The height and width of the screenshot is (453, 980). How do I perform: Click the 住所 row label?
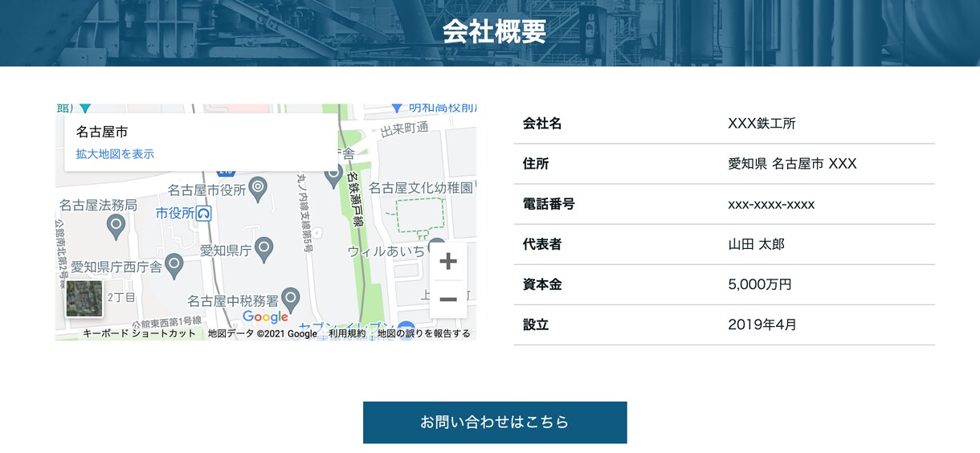536,164
